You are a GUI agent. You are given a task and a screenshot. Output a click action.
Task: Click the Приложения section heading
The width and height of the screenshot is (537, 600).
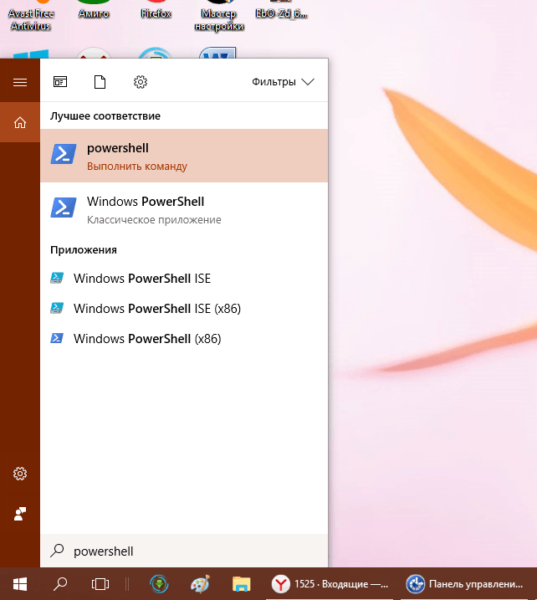click(x=83, y=250)
